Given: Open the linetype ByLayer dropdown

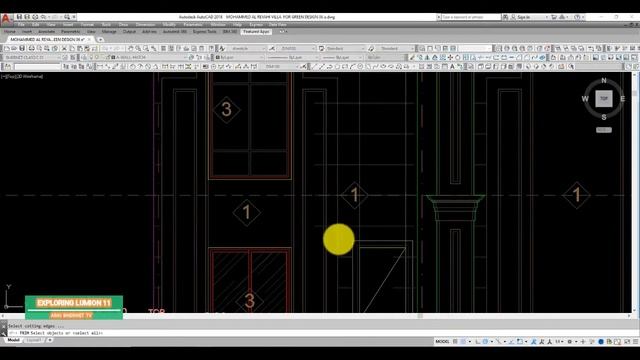Looking at the screenshot, I should click(293, 58).
